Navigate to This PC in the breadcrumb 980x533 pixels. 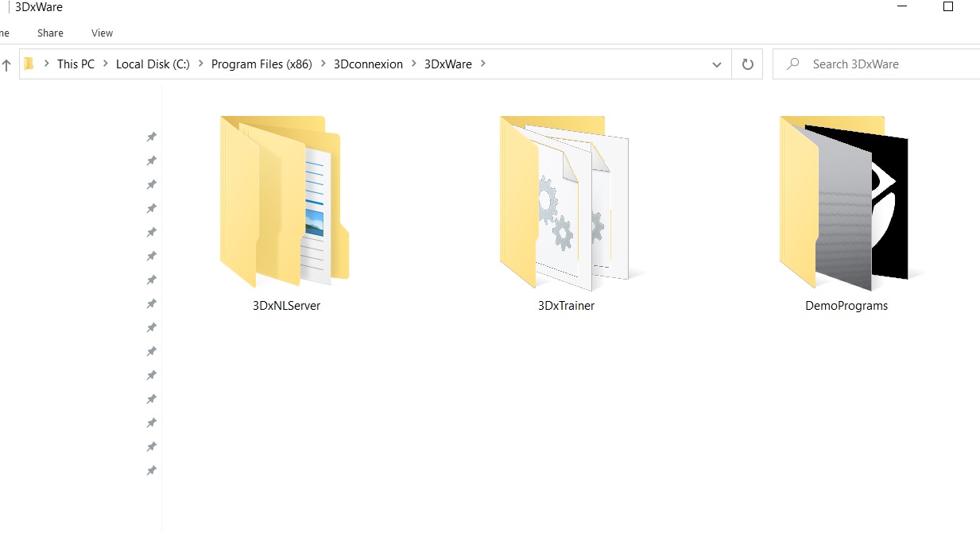tap(76, 64)
